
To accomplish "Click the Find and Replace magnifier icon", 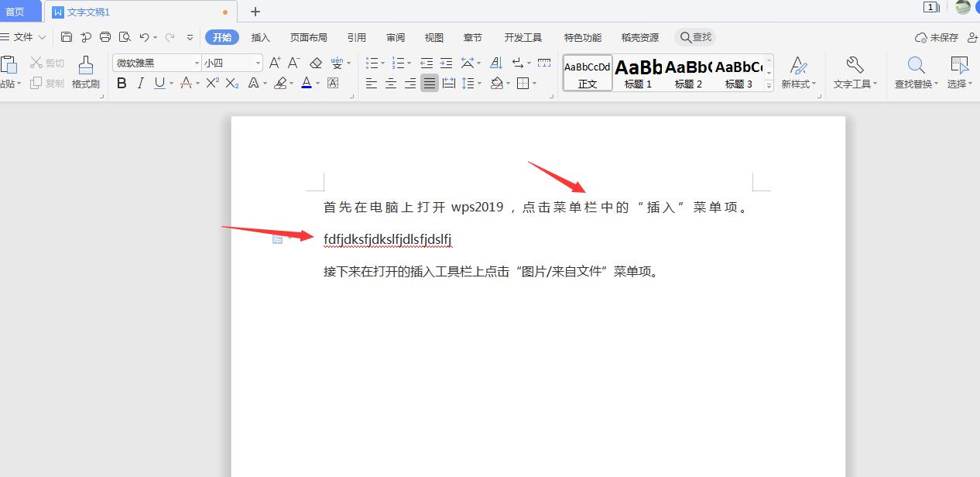I will tap(916, 65).
